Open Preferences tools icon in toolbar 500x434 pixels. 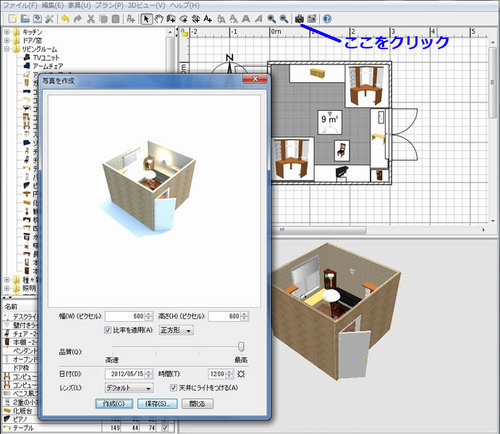pyautogui.click(x=49, y=19)
